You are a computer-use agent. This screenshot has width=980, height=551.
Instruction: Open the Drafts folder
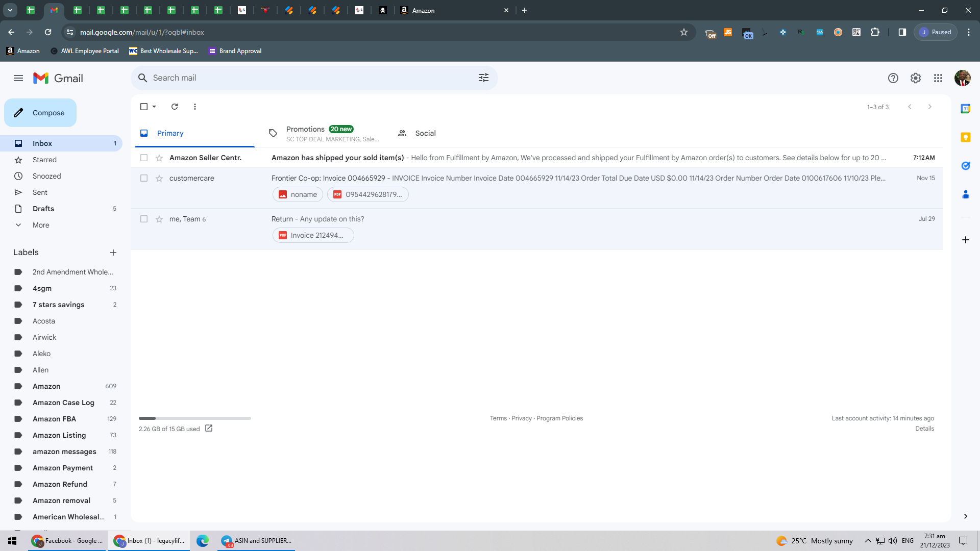(x=61, y=209)
